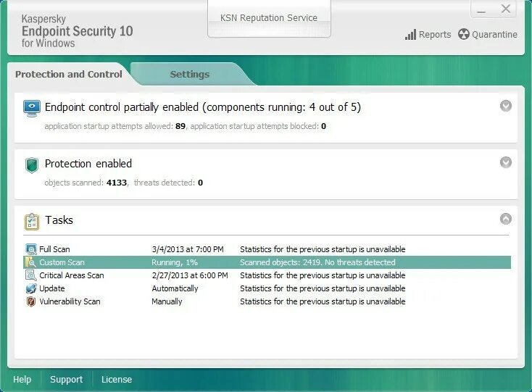Open the Help link

(x=22, y=380)
